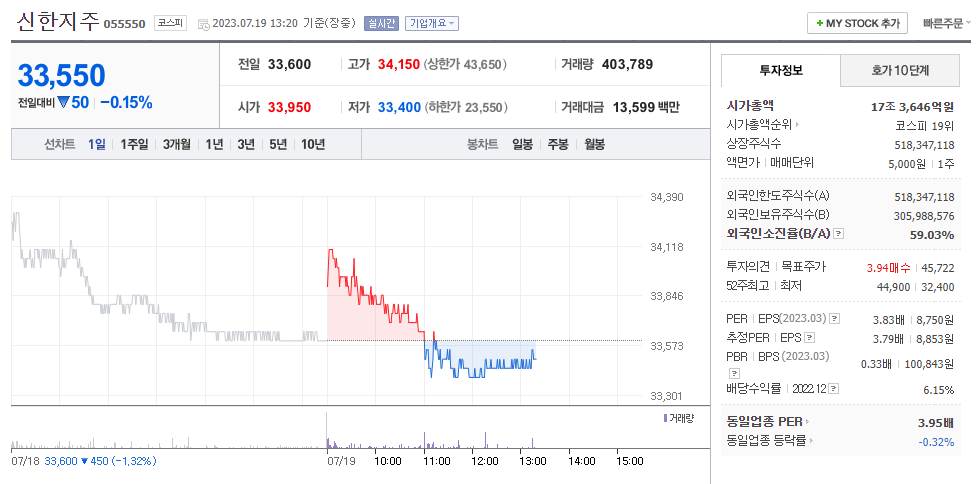Click the 34,118 price axis label
Image resolution: width=978 pixels, height=484 pixels.
pos(667,247)
